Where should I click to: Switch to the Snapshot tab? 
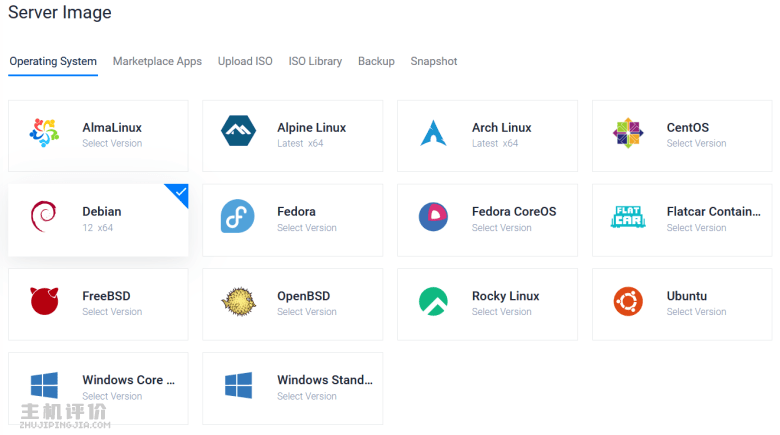[433, 61]
